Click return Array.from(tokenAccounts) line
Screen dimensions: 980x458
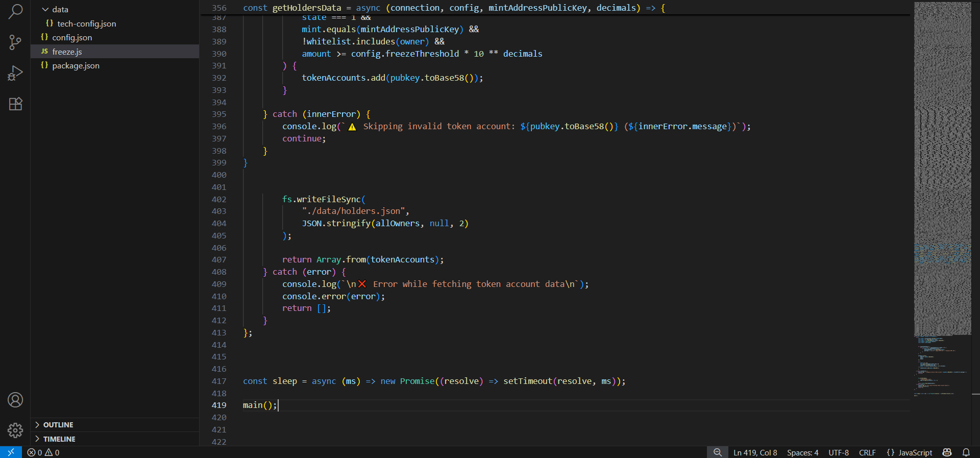[x=363, y=259]
